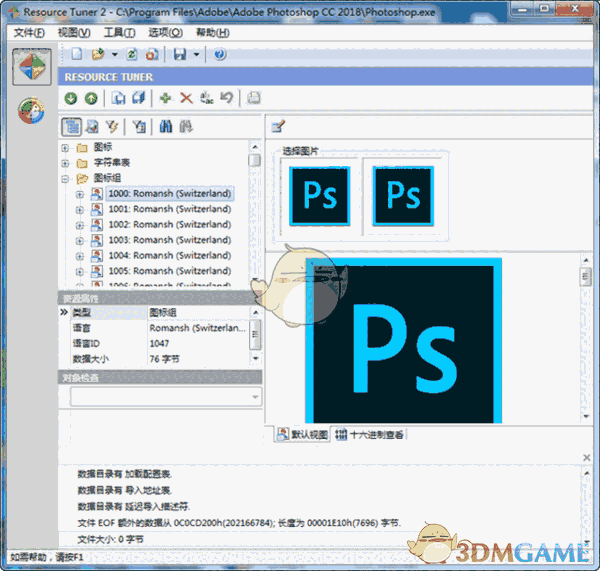The width and height of the screenshot is (600, 571).
Task: Click the resource editor pencil icon
Action: 278,126
